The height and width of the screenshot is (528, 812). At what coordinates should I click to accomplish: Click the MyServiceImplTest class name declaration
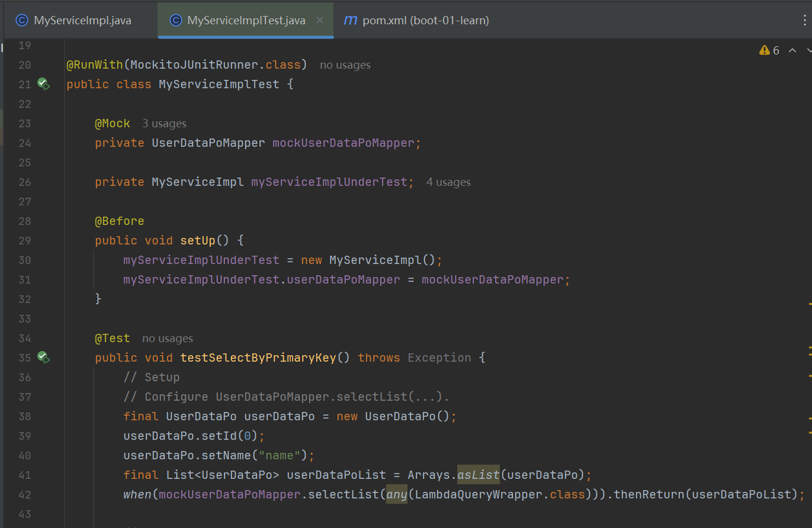[x=219, y=84]
